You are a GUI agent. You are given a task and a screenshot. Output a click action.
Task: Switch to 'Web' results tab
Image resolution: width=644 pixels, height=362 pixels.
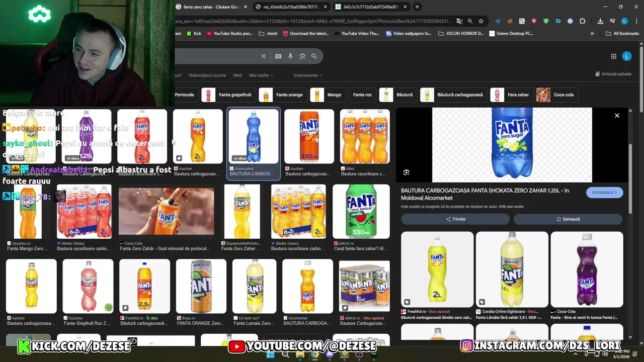click(x=237, y=75)
